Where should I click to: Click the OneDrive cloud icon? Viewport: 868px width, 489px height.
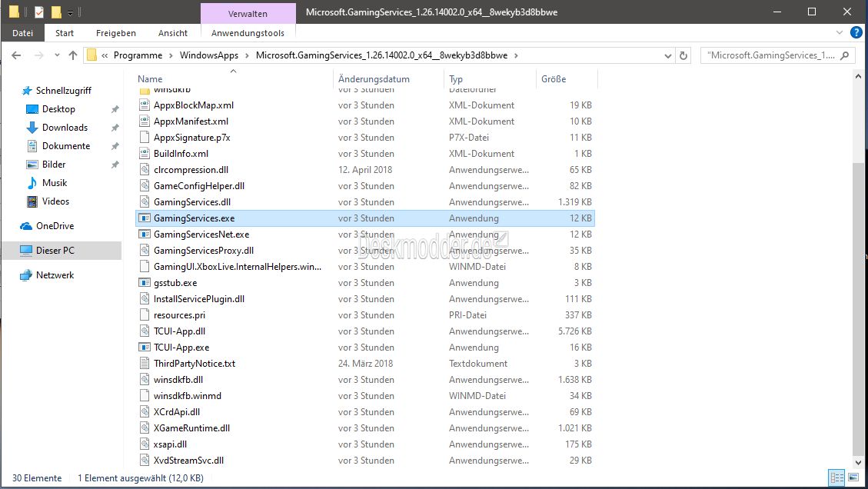(x=26, y=226)
